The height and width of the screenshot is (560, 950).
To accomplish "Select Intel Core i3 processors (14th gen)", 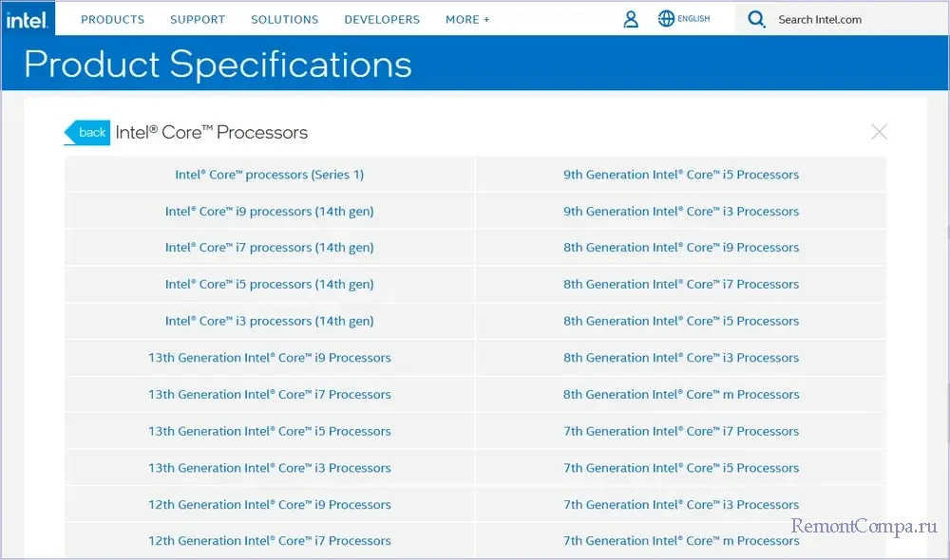I will pos(269,322).
